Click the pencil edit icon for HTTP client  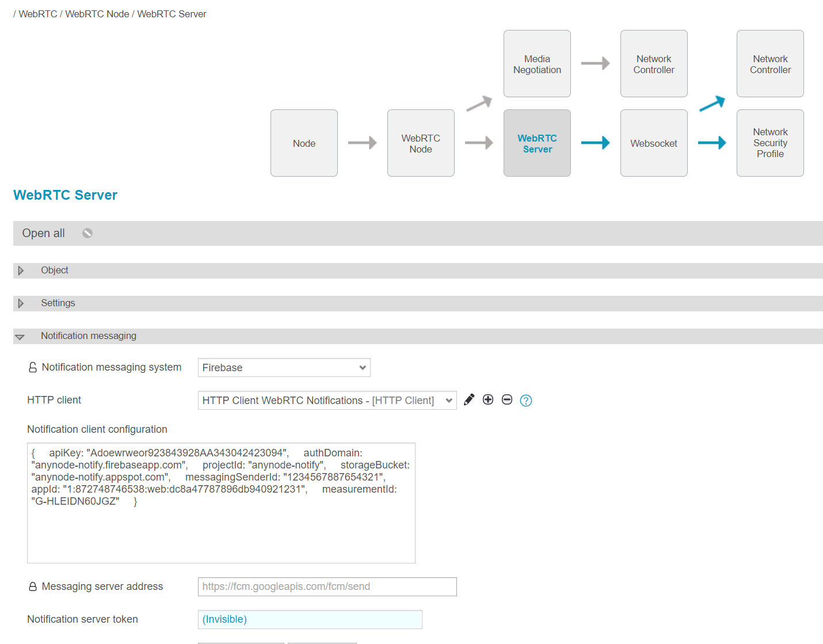pos(469,400)
